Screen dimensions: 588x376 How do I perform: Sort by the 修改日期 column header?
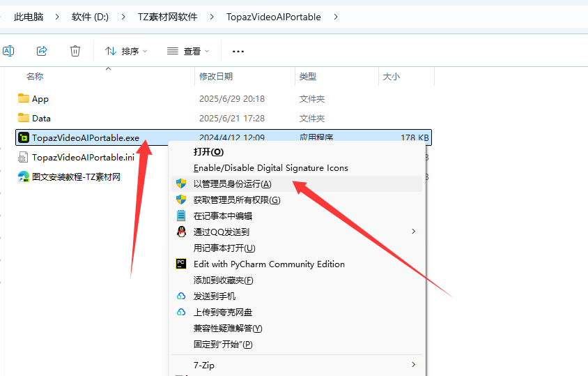[216, 76]
